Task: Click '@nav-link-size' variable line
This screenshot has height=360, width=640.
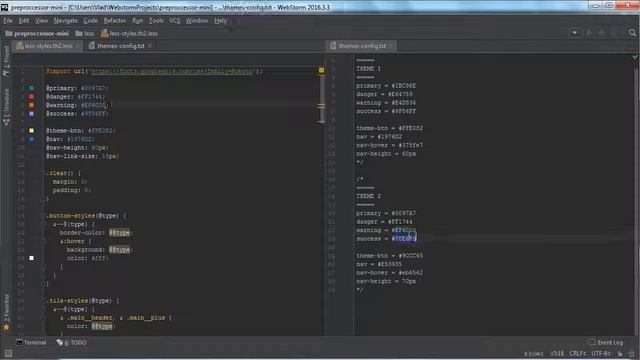Action: 82,156
